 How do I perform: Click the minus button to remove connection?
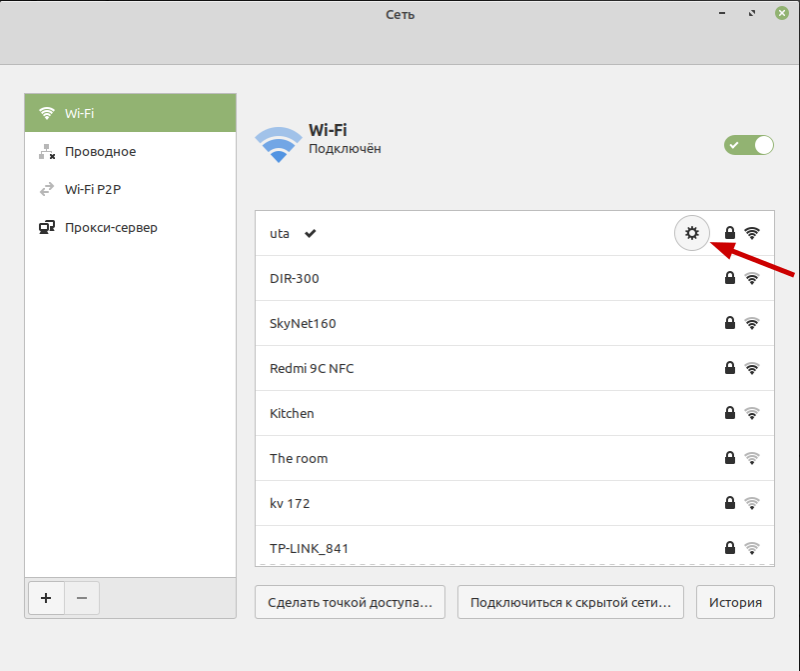coord(82,598)
